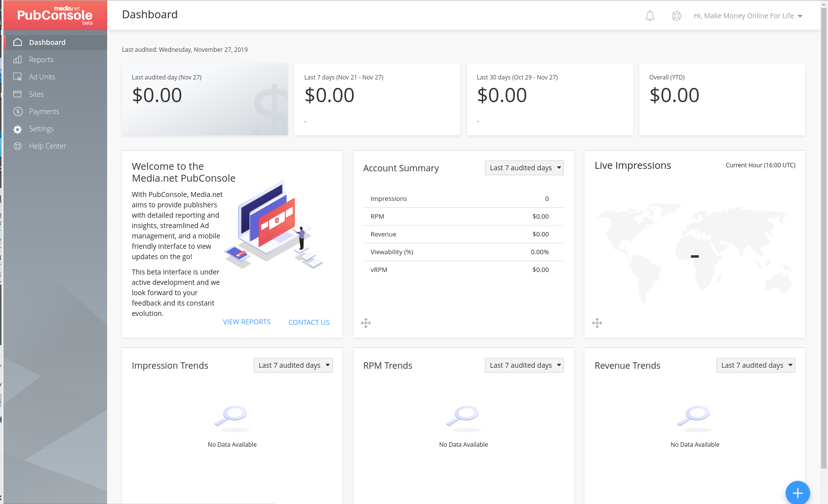Screen dimensions: 828x504
Task: Expand the Revenue Trends date range dropdown
Action: tap(755, 365)
